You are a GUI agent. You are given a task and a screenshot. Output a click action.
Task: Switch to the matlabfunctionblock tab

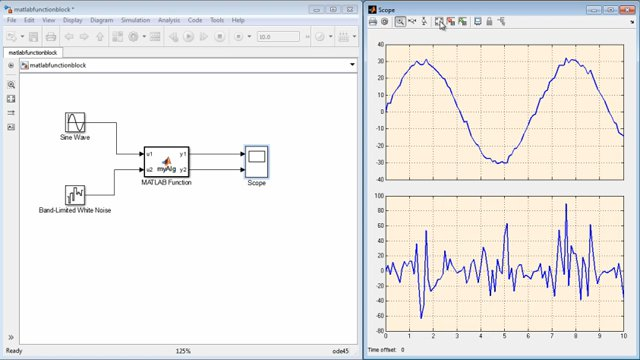click(33, 53)
